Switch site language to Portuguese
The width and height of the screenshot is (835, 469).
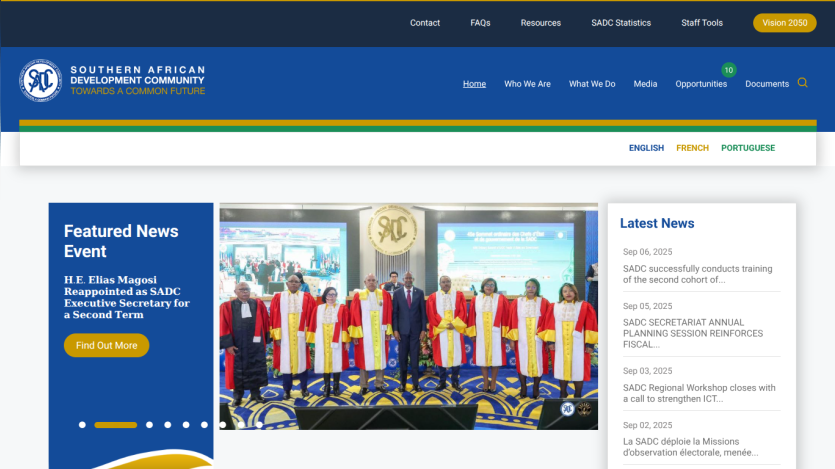[748, 148]
